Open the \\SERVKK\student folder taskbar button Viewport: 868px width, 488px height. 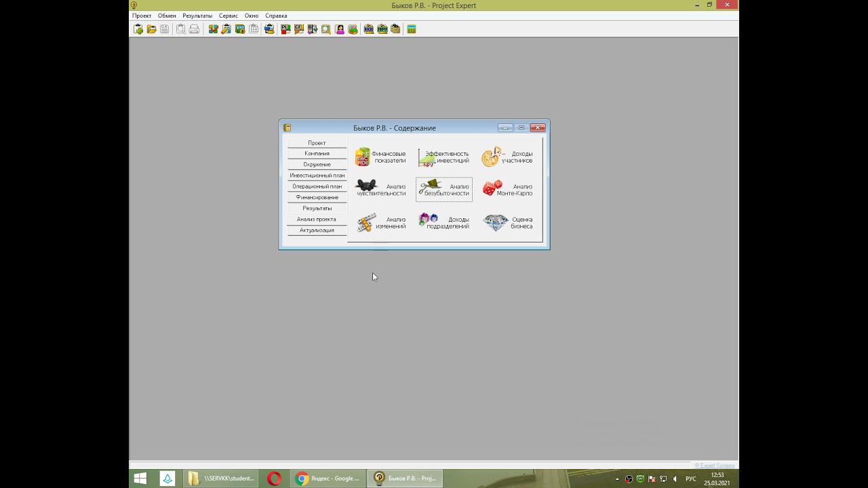tap(222, 479)
